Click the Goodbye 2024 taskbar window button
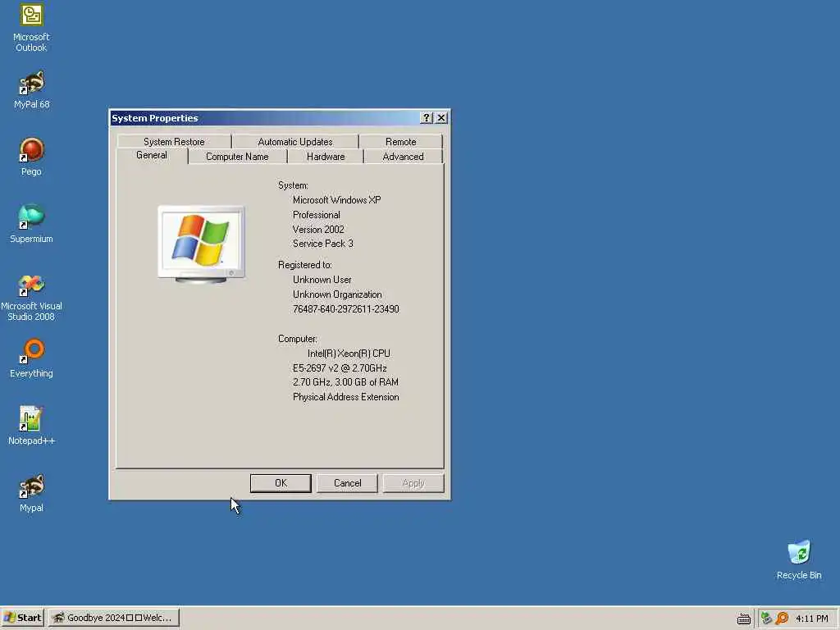Viewport: 840px width, 630px height. click(113, 618)
